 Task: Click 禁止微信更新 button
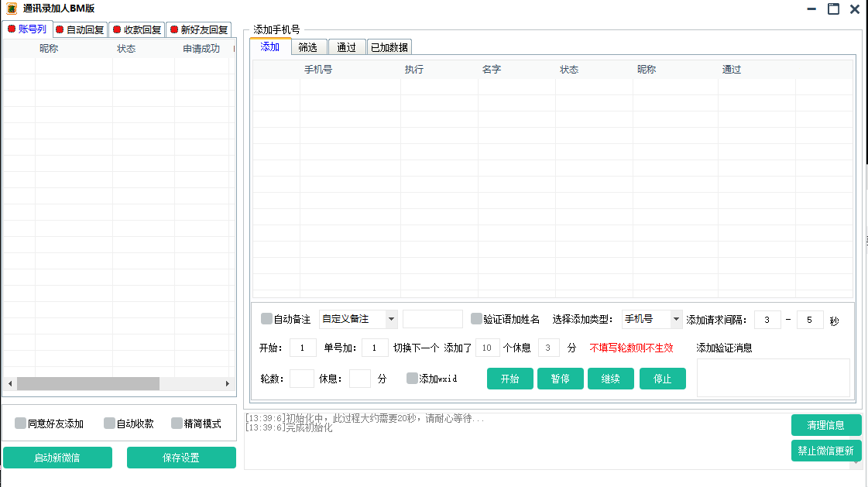(x=826, y=451)
